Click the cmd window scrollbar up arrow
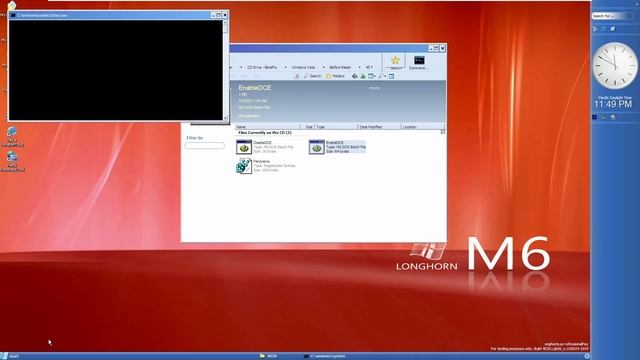The image size is (640, 360). [225, 22]
